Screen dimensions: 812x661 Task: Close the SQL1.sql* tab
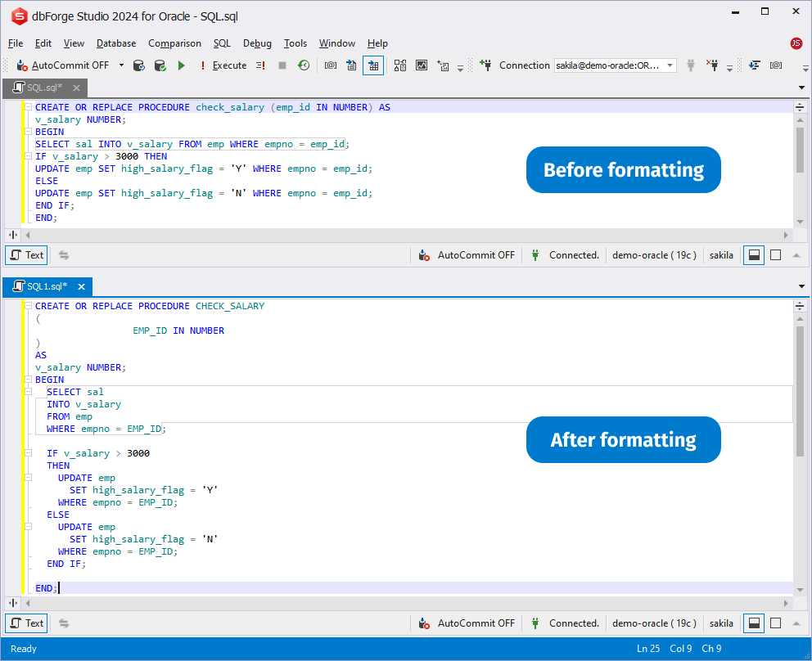[x=81, y=287]
